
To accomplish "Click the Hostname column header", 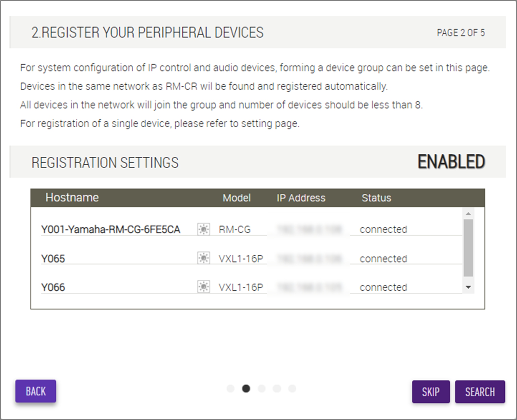I will pyautogui.click(x=72, y=198).
